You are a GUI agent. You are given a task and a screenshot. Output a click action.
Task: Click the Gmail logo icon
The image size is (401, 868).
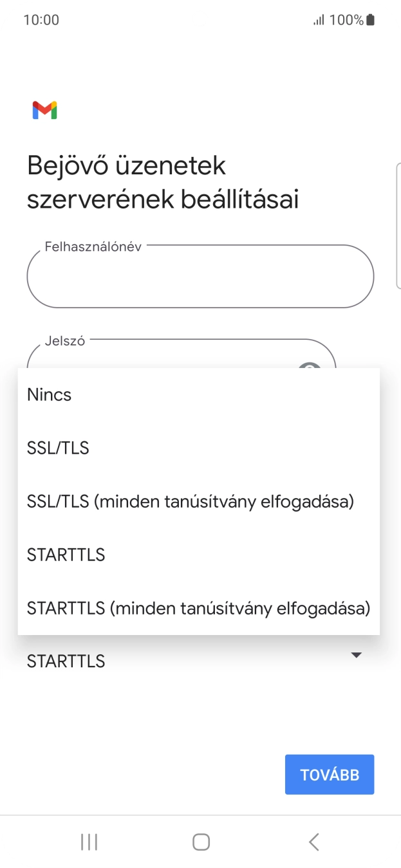pos(43,109)
